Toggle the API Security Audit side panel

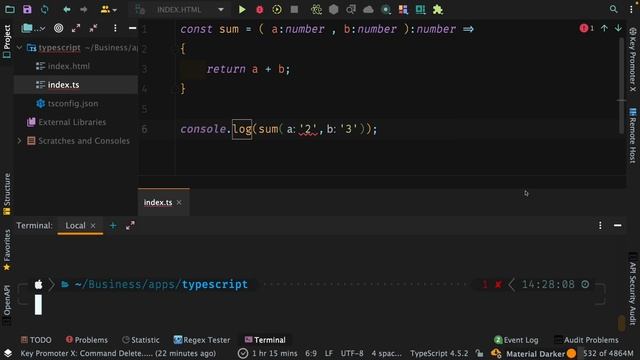(x=633, y=289)
